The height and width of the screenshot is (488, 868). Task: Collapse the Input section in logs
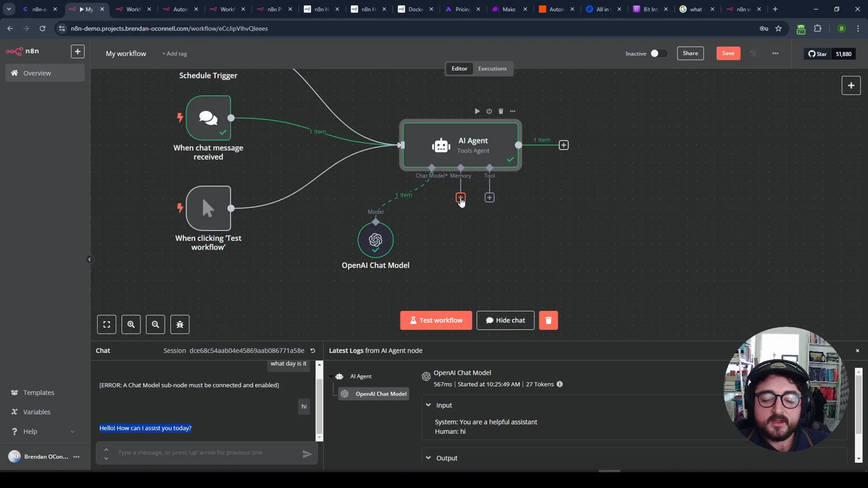(428, 405)
